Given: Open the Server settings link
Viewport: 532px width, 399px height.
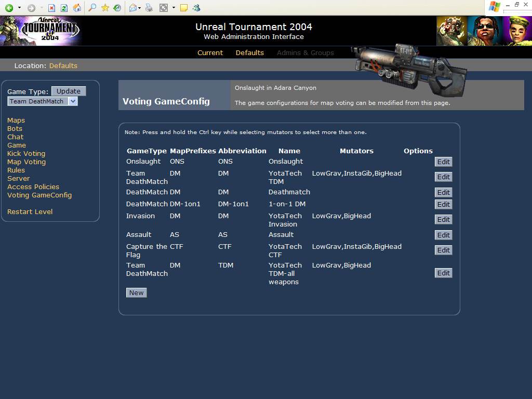Looking at the screenshot, I should 18,179.
